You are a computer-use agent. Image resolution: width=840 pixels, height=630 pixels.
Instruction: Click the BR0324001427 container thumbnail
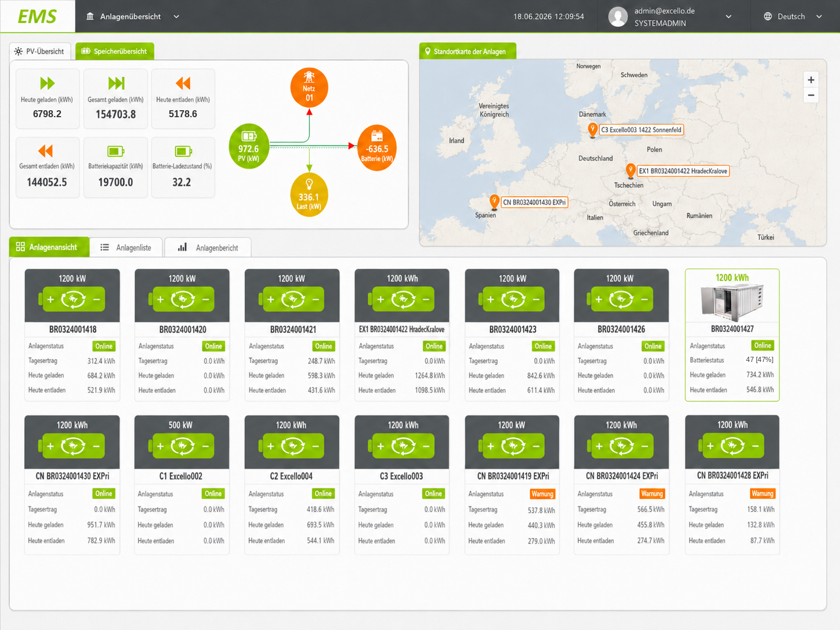coord(732,302)
